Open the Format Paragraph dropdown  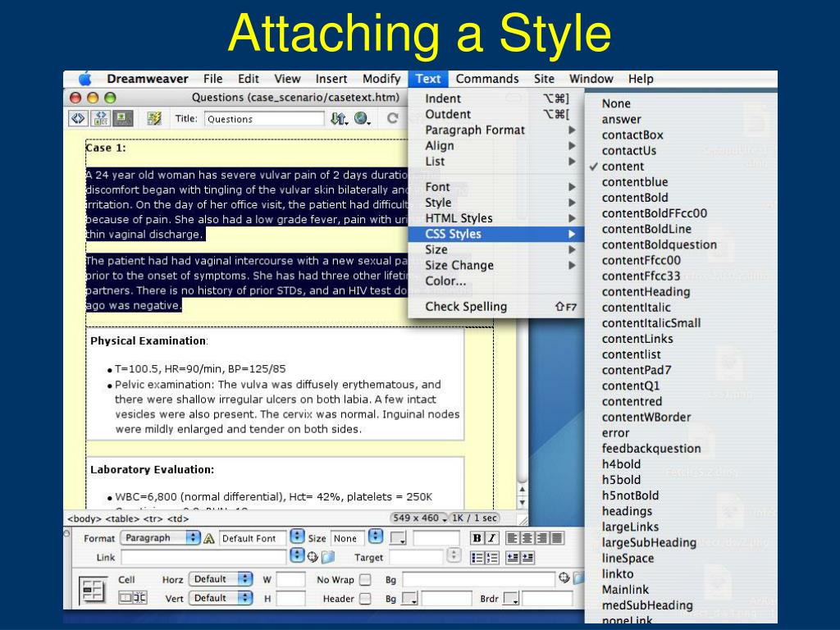click(x=160, y=538)
